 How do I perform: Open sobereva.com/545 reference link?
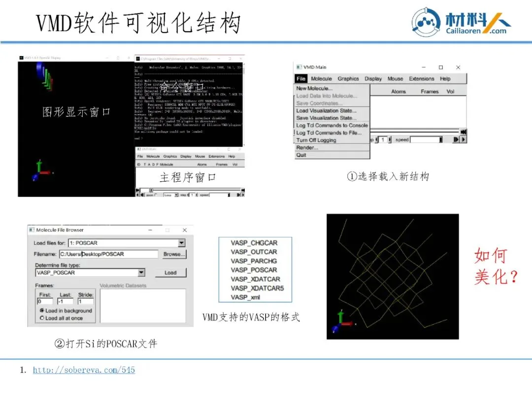[x=84, y=370]
